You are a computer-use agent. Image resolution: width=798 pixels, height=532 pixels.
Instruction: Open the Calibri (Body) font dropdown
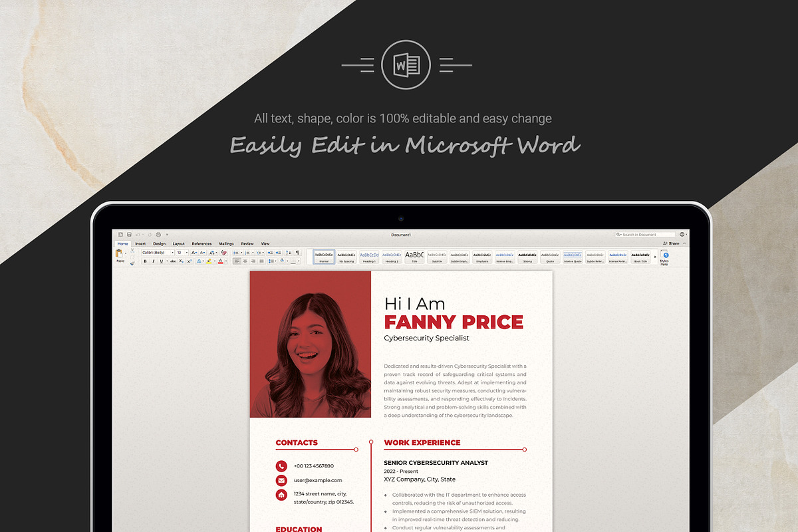pos(172,253)
